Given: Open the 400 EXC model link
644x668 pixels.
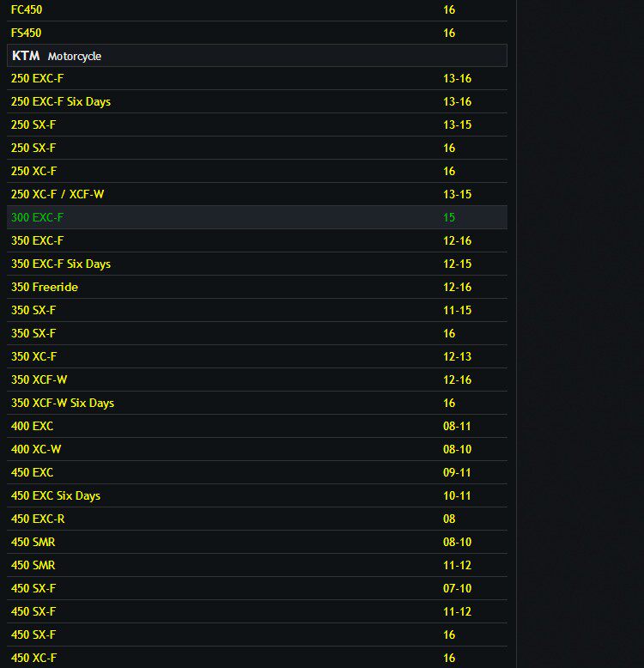Looking at the screenshot, I should tap(32, 426).
